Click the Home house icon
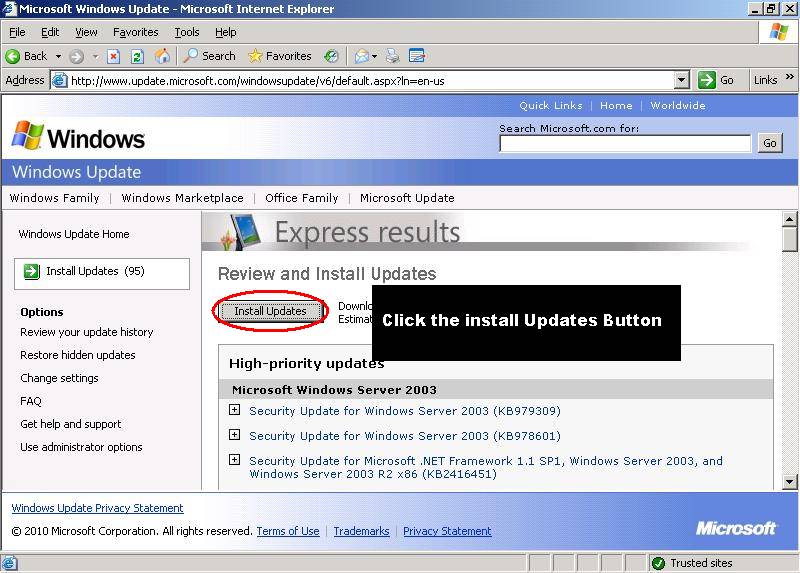 click(x=162, y=56)
